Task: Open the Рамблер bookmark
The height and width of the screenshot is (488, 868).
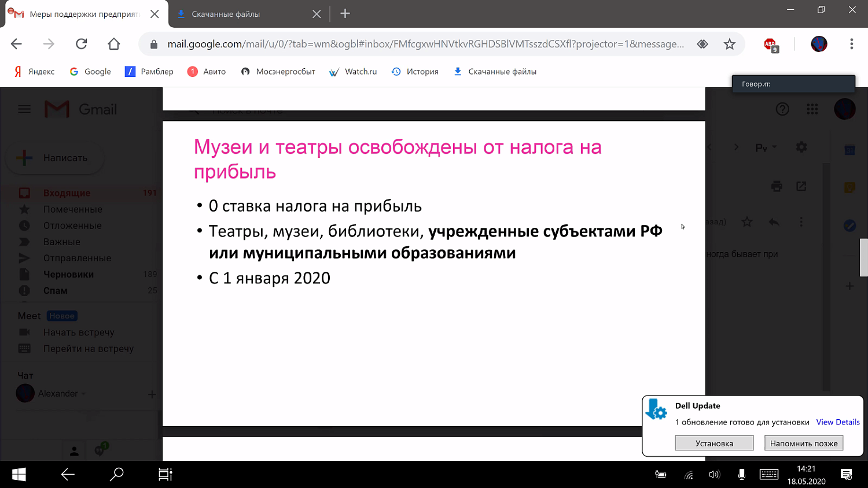Action: point(149,72)
